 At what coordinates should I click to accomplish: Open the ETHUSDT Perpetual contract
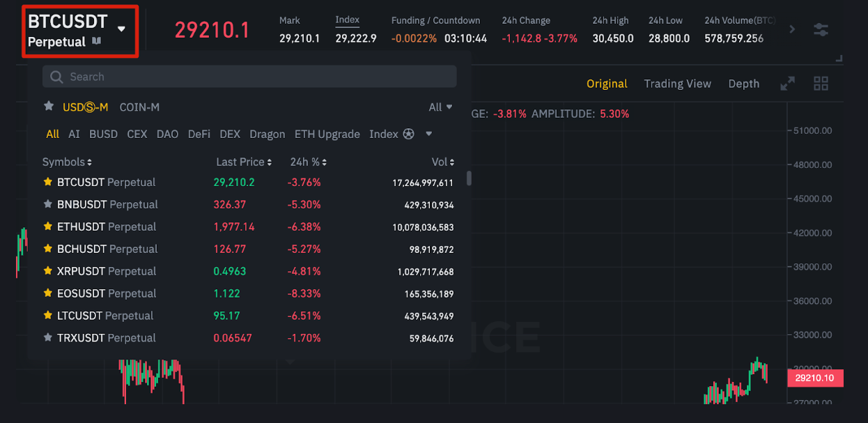(249, 226)
